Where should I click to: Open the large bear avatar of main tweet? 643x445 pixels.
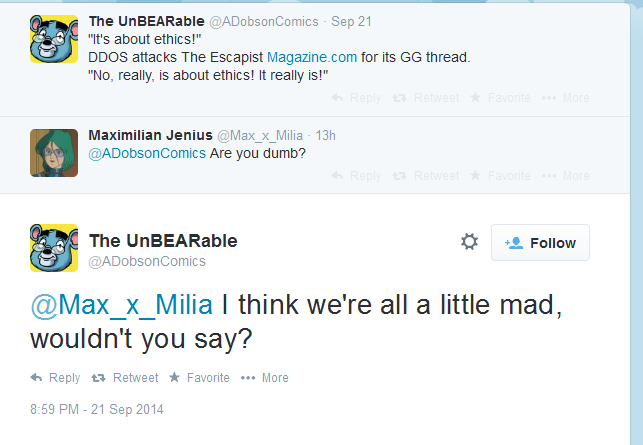[x=54, y=248]
